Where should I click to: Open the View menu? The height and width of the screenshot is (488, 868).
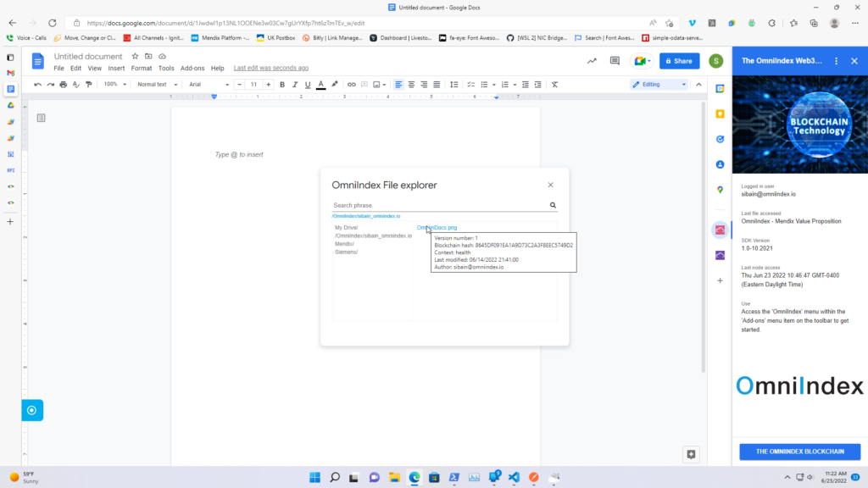coord(95,68)
